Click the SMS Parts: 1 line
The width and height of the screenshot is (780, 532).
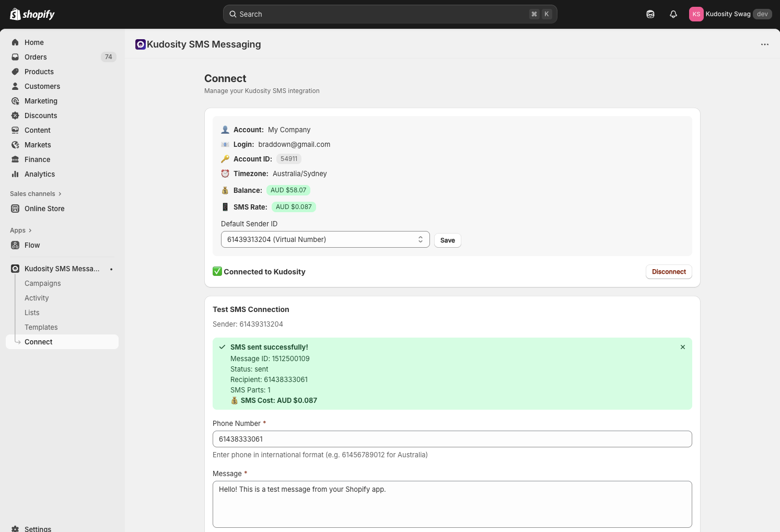point(250,390)
